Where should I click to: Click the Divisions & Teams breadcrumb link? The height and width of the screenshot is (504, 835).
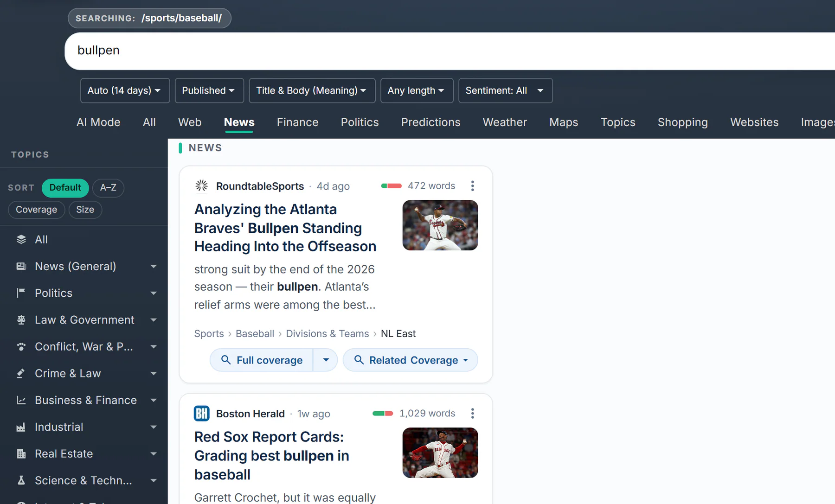pyautogui.click(x=328, y=333)
